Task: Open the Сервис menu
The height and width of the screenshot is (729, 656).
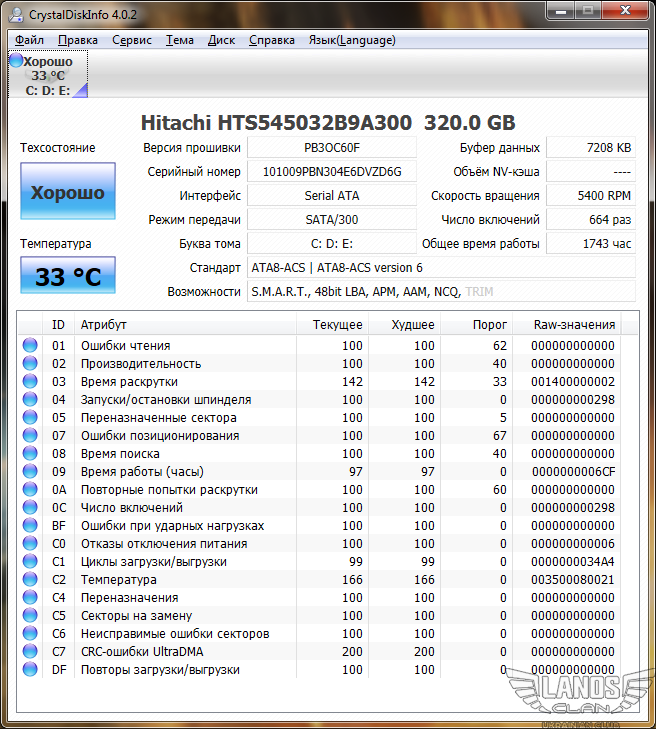Action: (132, 40)
